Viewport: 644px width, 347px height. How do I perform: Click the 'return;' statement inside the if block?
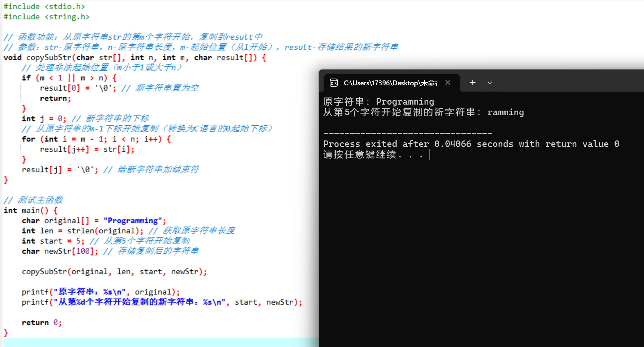pos(55,98)
